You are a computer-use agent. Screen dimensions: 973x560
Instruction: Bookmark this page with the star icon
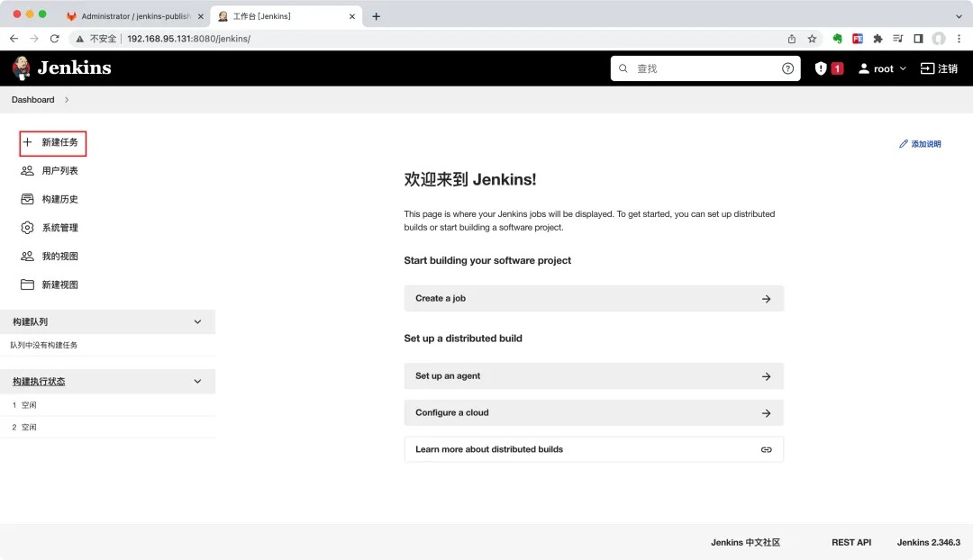[812, 39]
